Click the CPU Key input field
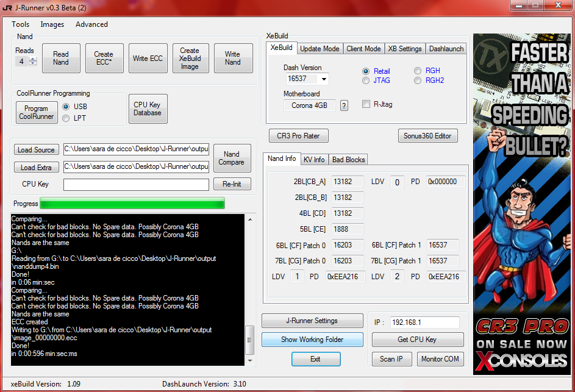575x392 pixels. pyautogui.click(x=136, y=185)
